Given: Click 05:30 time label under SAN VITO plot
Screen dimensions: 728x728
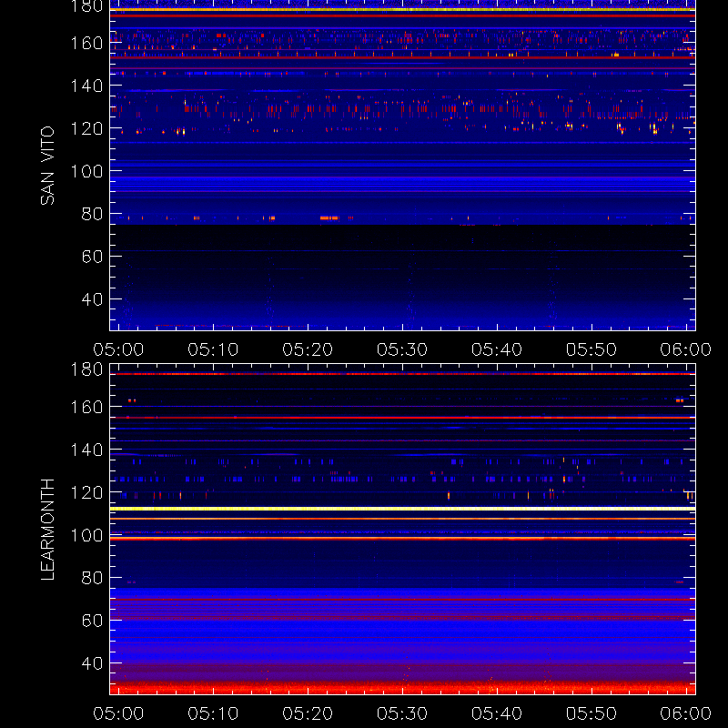Looking at the screenshot, I should pos(402,349).
